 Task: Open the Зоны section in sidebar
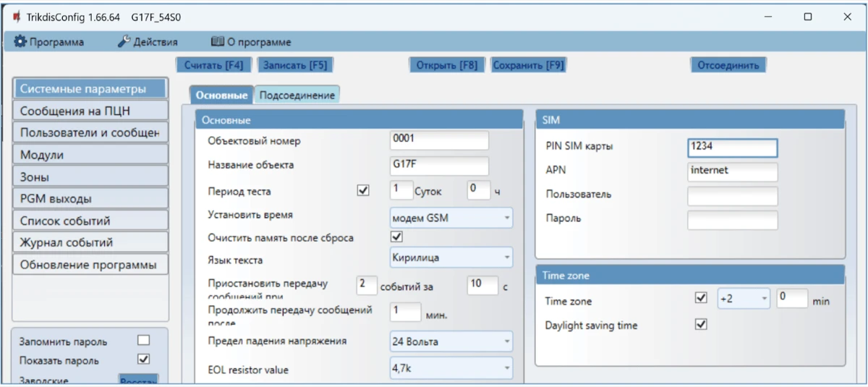click(90, 177)
